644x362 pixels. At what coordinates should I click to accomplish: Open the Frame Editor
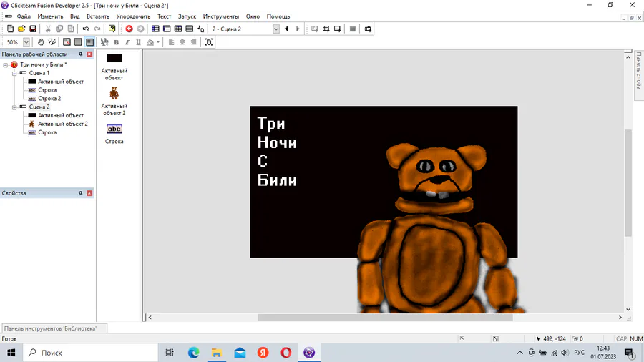point(167,29)
